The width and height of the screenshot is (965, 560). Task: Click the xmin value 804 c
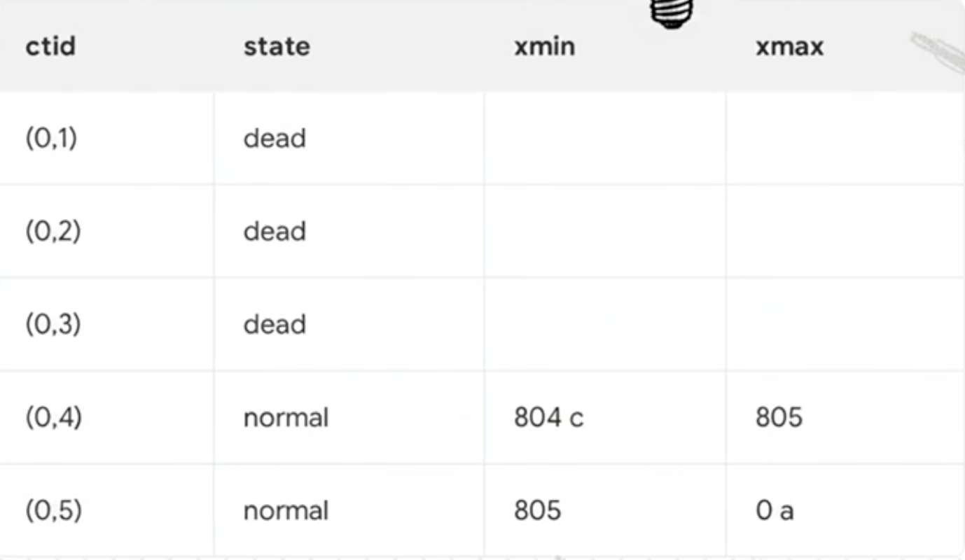coord(548,418)
